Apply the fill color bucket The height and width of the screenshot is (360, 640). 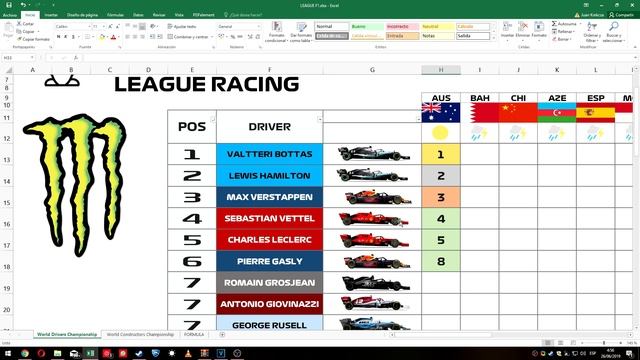coord(102,37)
